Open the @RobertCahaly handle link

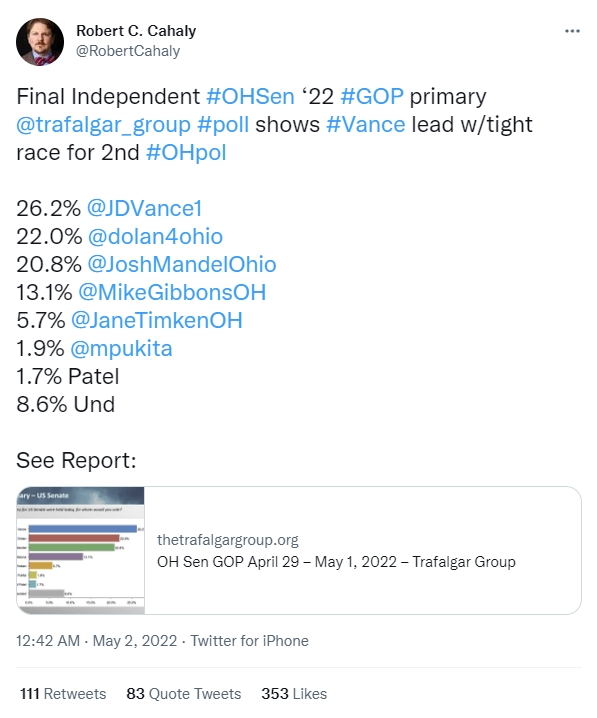[x=128, y=51]
